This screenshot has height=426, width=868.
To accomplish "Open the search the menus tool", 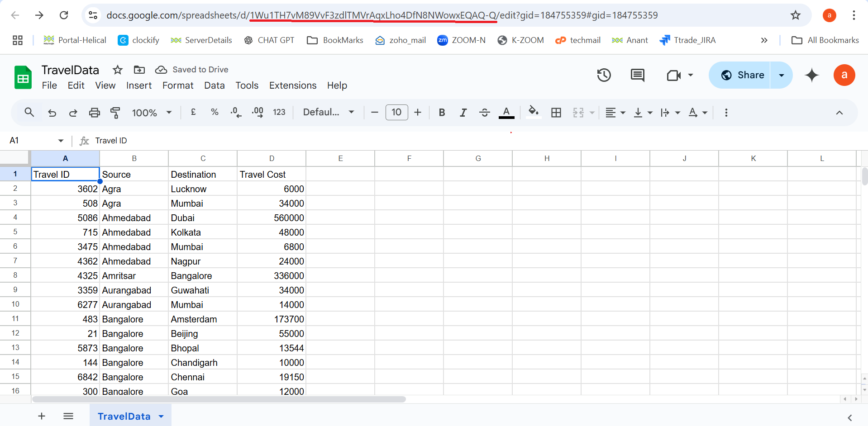I will point(29,112).
